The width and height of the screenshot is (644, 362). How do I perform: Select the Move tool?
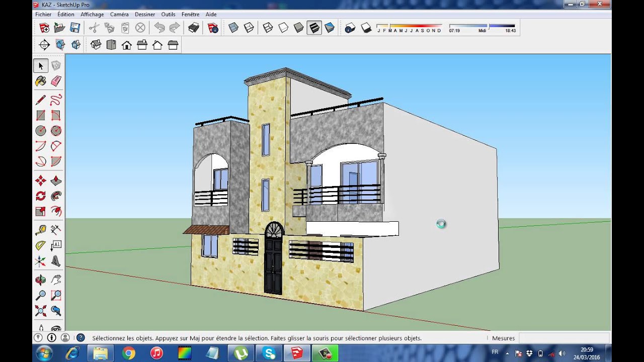41,180
